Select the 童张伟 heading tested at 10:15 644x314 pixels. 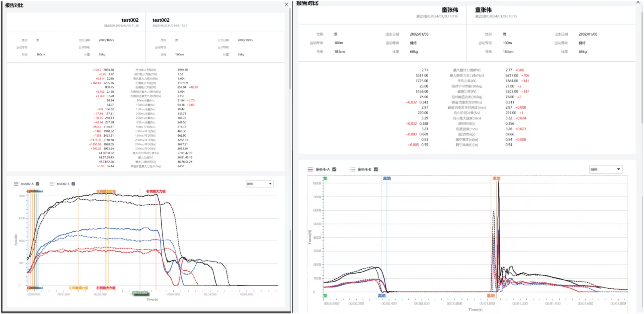point(483,10)
